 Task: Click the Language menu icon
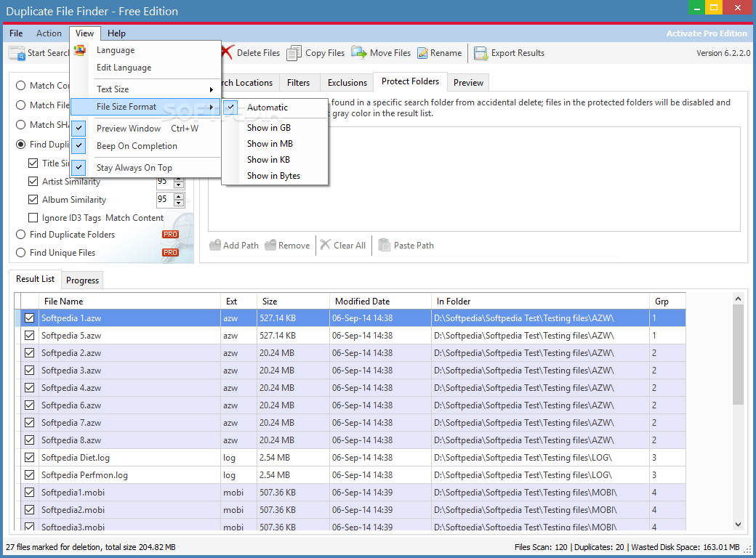[79, 50]
